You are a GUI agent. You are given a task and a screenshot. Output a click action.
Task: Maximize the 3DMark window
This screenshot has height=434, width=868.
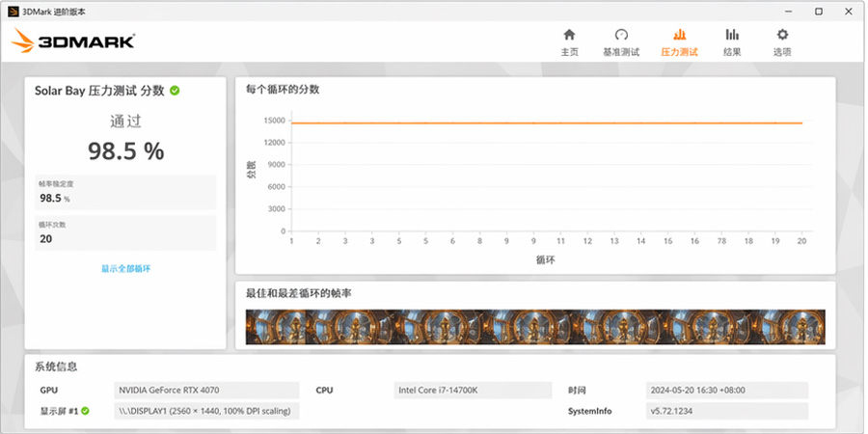819,12
